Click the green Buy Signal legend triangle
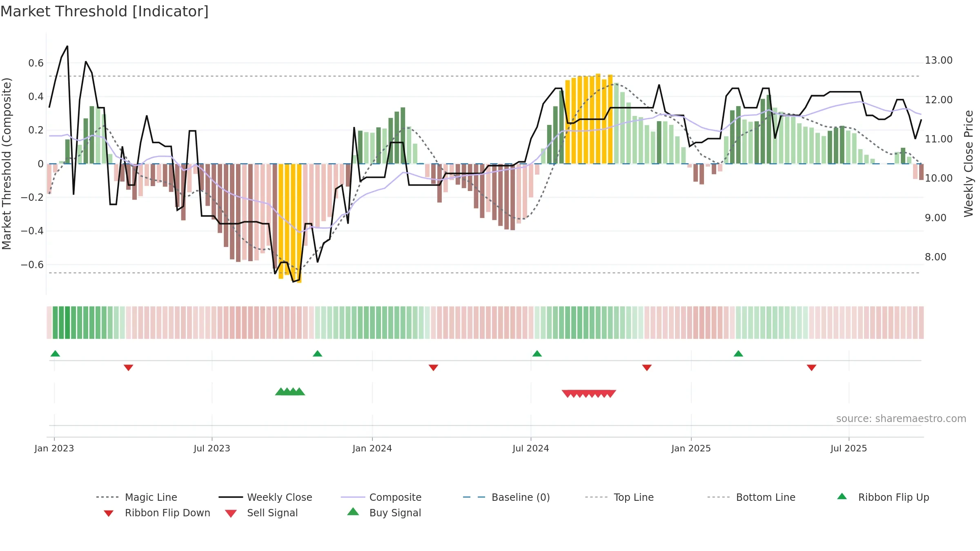 click(x=353, y=511)
